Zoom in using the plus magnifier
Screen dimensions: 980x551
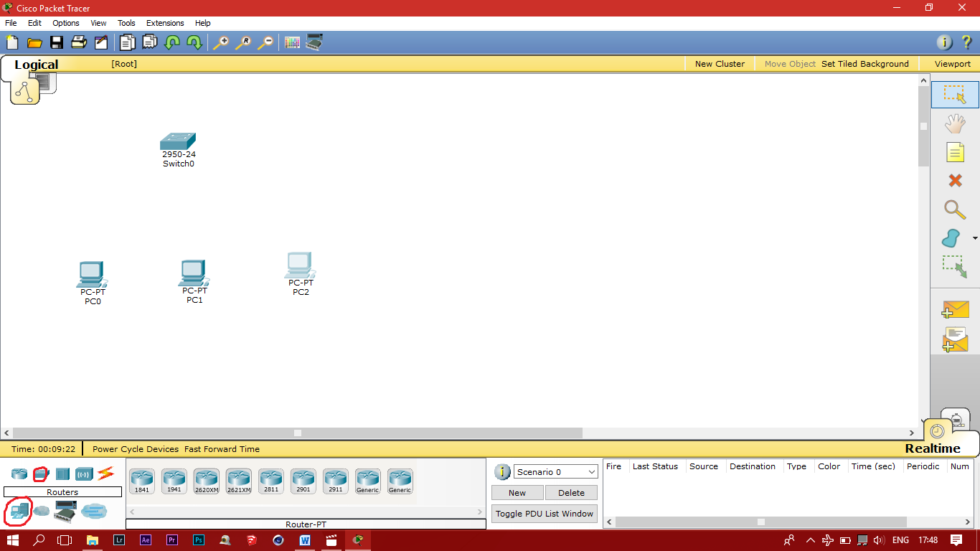(x=221, y=42)
